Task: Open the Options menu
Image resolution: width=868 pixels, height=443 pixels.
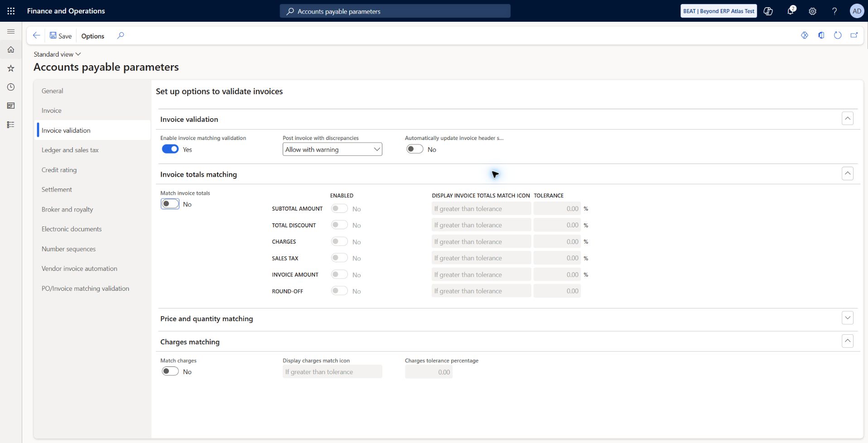Action: 93,36
